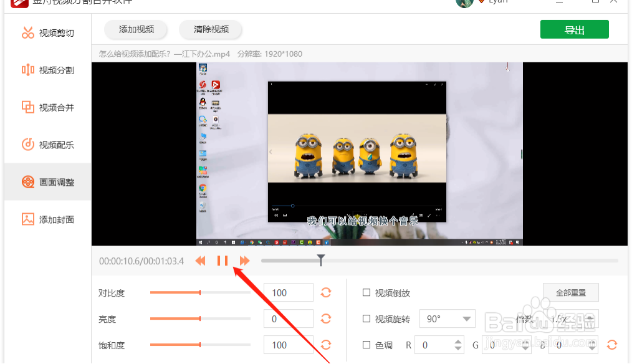Enable the 色调 color tone checkbox

tap(366, 345)
